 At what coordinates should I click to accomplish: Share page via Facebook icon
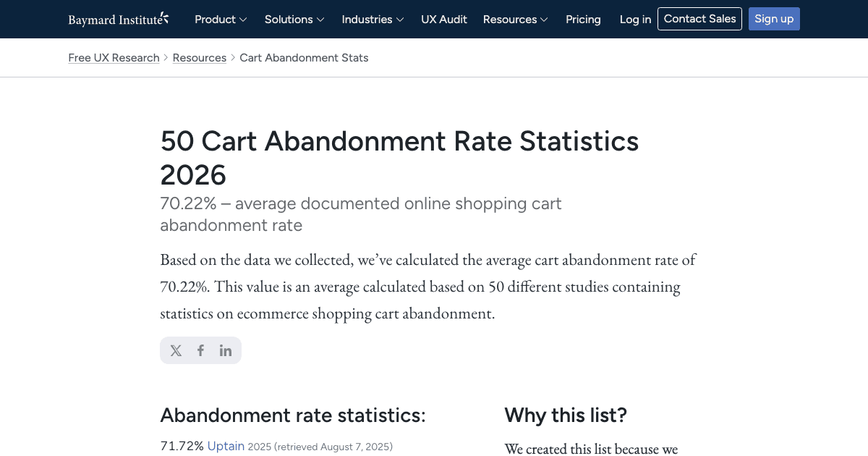tap(200, 350)
